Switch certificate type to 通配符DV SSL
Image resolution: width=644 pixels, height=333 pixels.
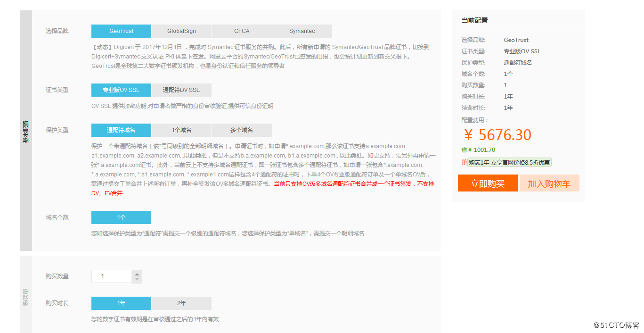coord(181,90)
